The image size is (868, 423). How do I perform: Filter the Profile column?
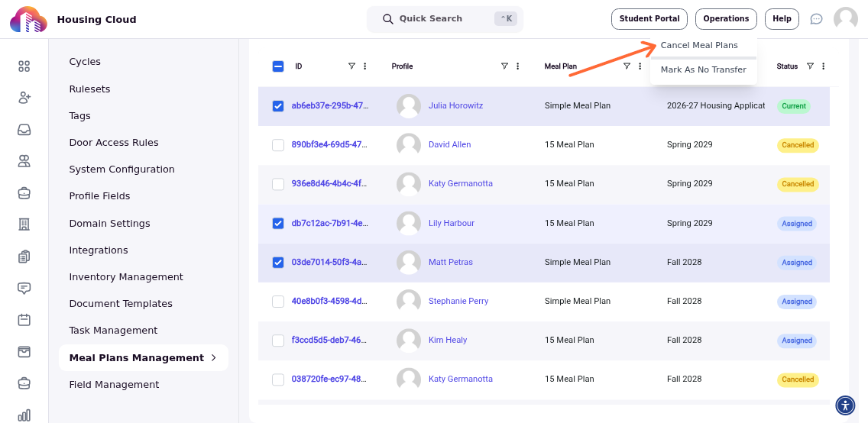point(504,66)
